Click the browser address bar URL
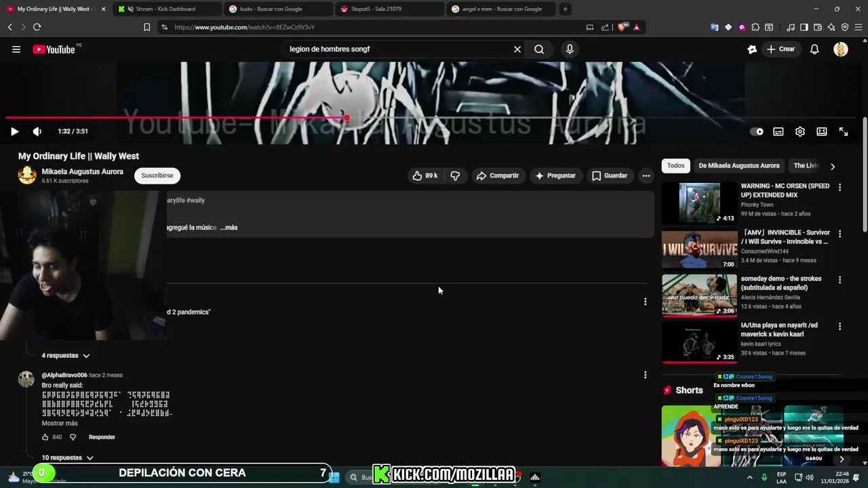 (x=244, y=27)
